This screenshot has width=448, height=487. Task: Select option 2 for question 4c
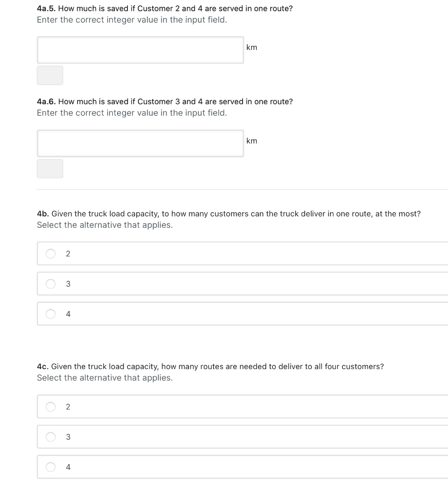point(51,407)
